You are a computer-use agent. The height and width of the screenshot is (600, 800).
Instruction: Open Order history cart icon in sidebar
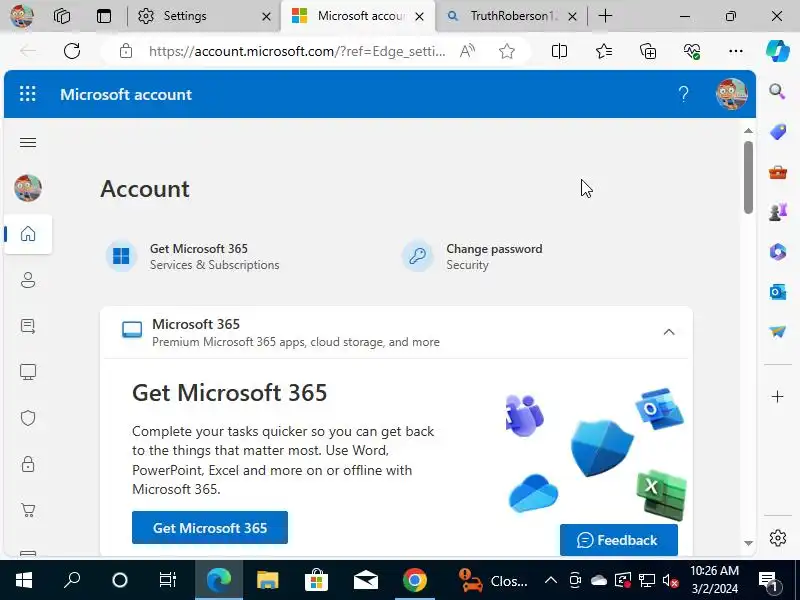tap(28, 510)
